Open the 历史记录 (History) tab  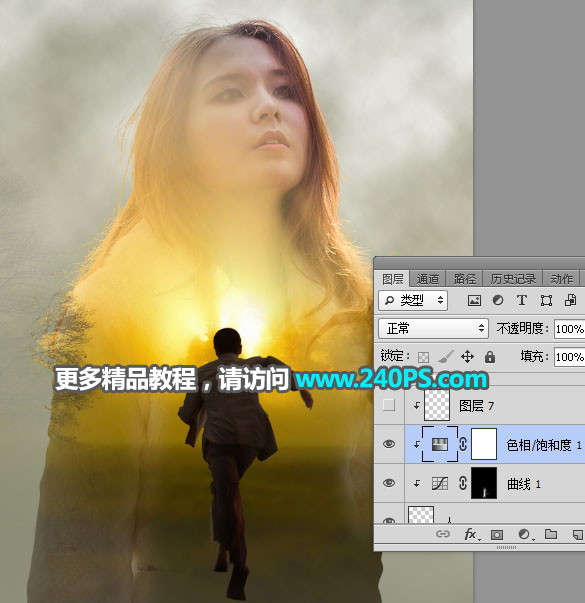[x=513, y=279]
